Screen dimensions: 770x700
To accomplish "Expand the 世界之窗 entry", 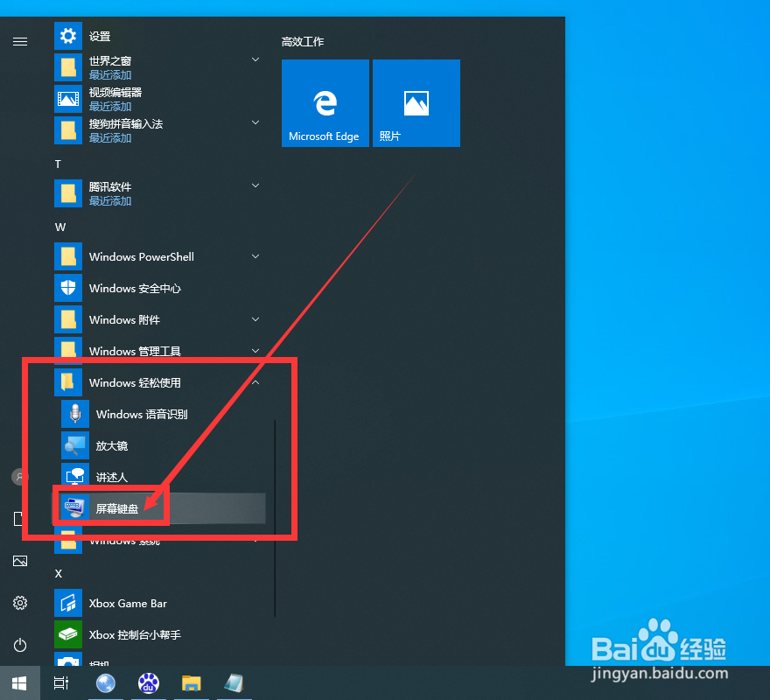I will (x=255, y=59).
